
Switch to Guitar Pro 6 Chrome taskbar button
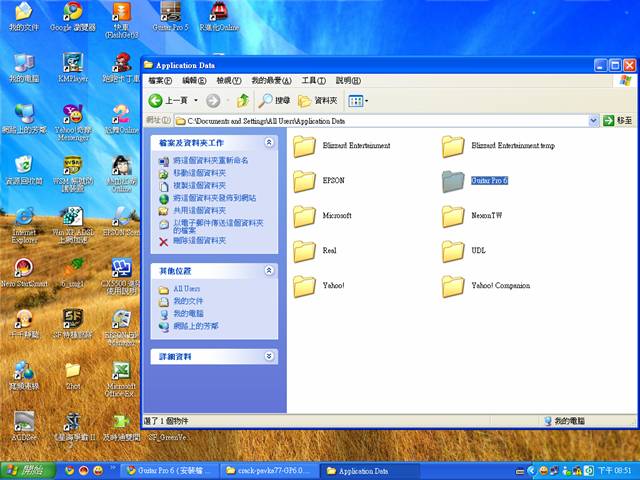point(170,471)
